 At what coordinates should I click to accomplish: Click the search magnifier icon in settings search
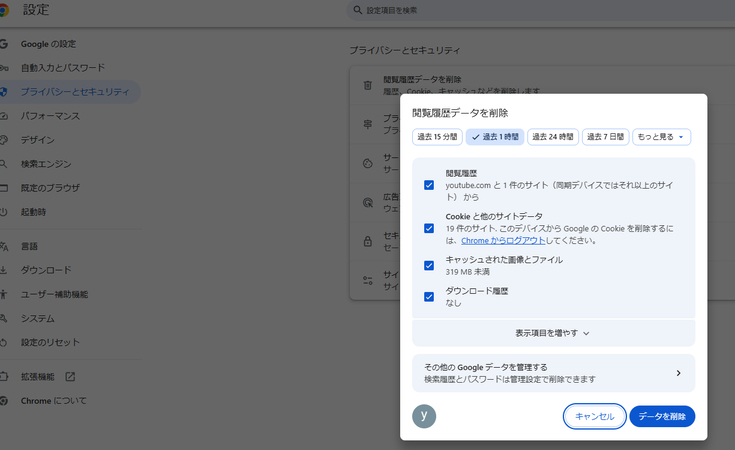coord(358,10)
